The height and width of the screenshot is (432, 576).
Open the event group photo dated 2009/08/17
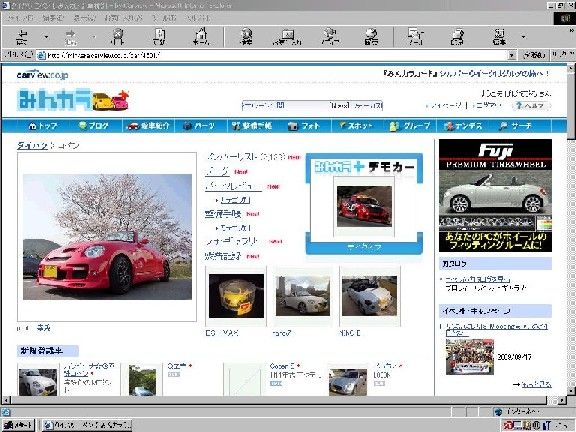470,357
